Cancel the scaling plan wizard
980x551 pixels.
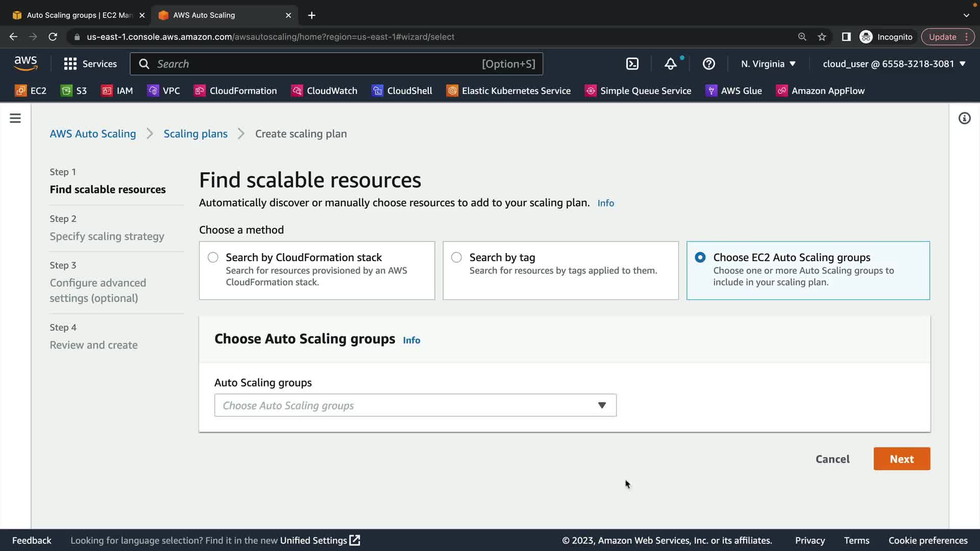pyautogui.click(x=832, y=459)
